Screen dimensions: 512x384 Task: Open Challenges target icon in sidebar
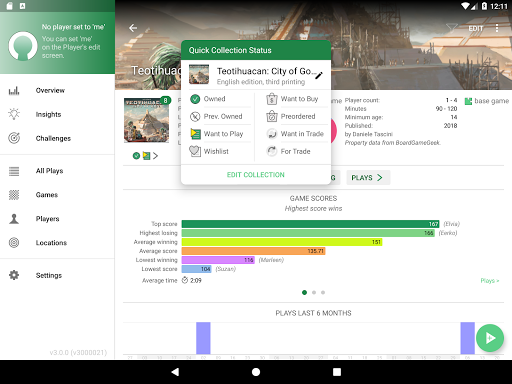(x=14, y=138)
